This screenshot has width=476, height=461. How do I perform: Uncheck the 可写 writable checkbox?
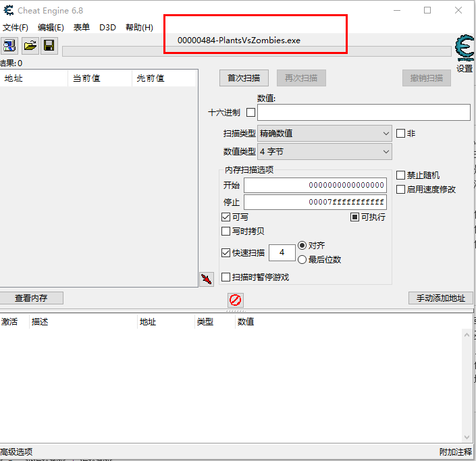[x=226, y=217]
